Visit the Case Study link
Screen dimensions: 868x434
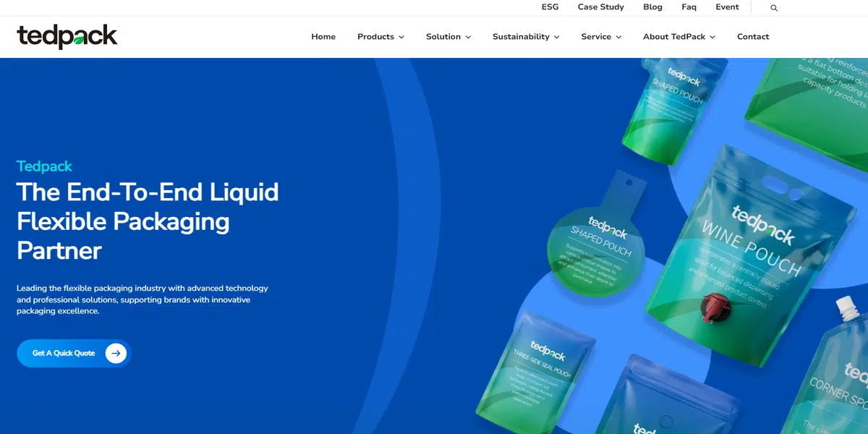[x=601, y=7]
